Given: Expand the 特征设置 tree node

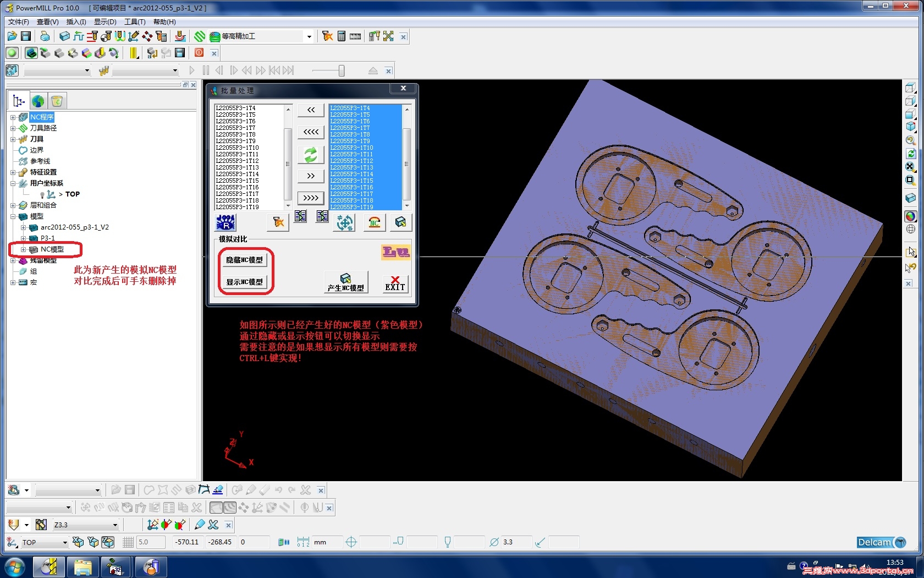Looking at the screenshot, I should [x=13, y=172].
